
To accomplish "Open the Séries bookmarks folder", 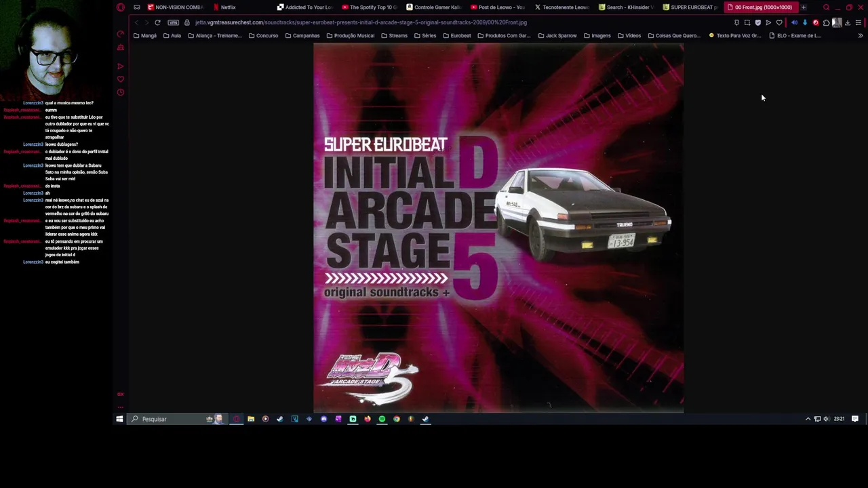I will 425,36.
